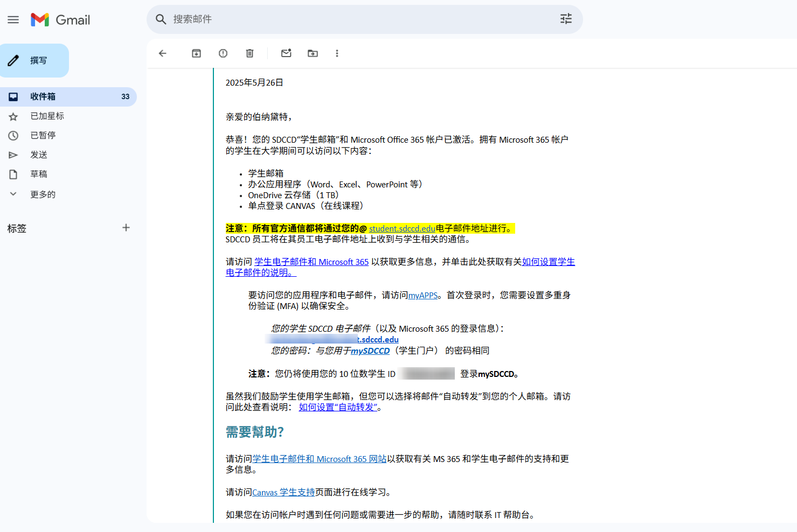797x532 pixels.
Task: Open the main menu hamburger icon
Action: (13, 20)
